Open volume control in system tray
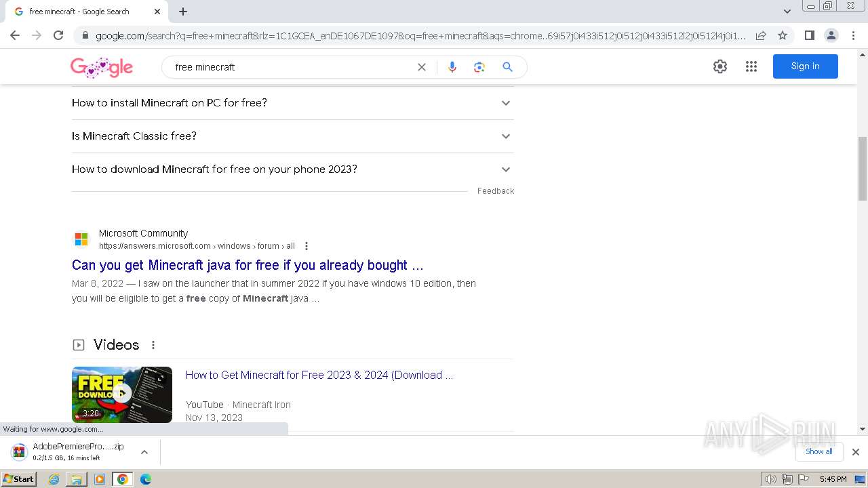Image resolution: width=868 pixels, height=488 pixels. (x=770, y=479)
